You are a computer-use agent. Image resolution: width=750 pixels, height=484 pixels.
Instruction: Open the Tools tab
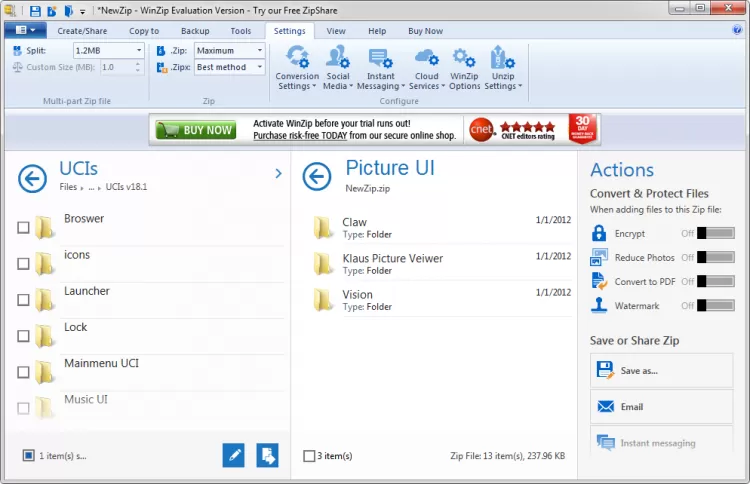(241, 31)
